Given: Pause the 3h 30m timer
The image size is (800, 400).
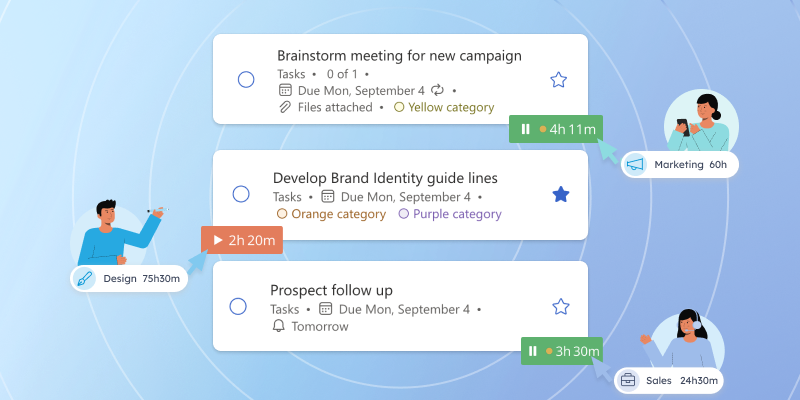Looking at the screenshot, I should tap(533, 351).
